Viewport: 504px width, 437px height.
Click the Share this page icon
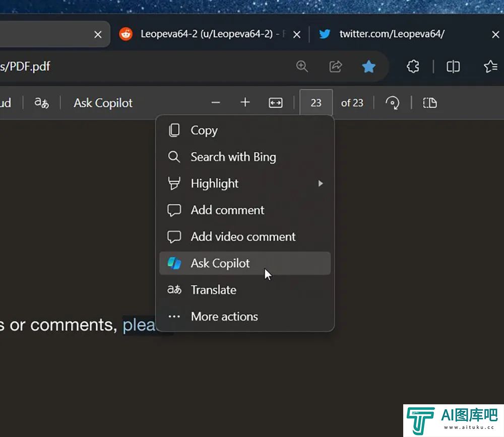(336, 66)
